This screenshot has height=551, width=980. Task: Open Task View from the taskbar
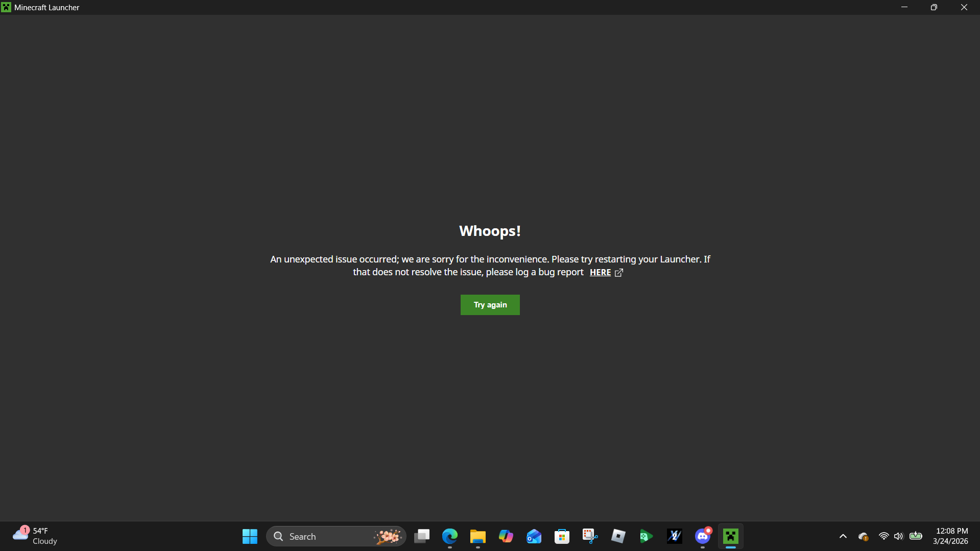(422, 536)
